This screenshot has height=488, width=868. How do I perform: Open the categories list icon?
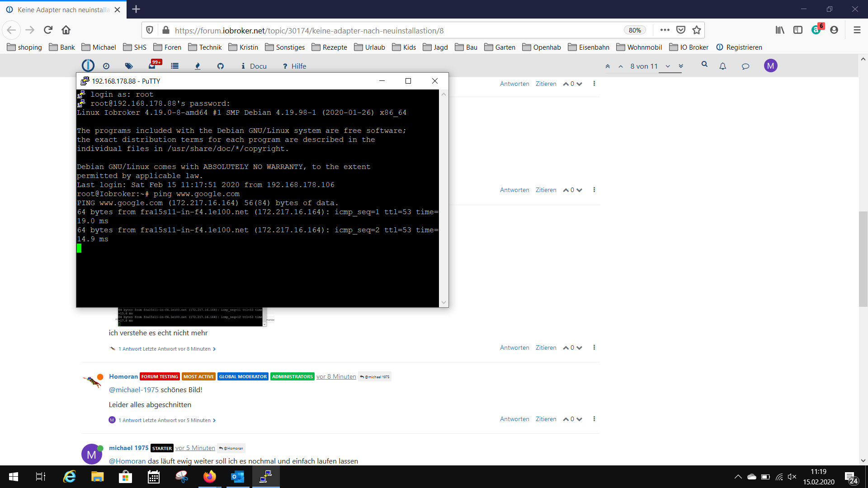[x=175, y=66]
